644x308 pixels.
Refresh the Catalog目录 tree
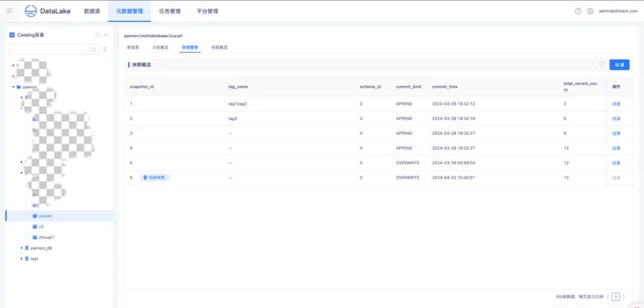pyautogui.click(x=98, y=35)
